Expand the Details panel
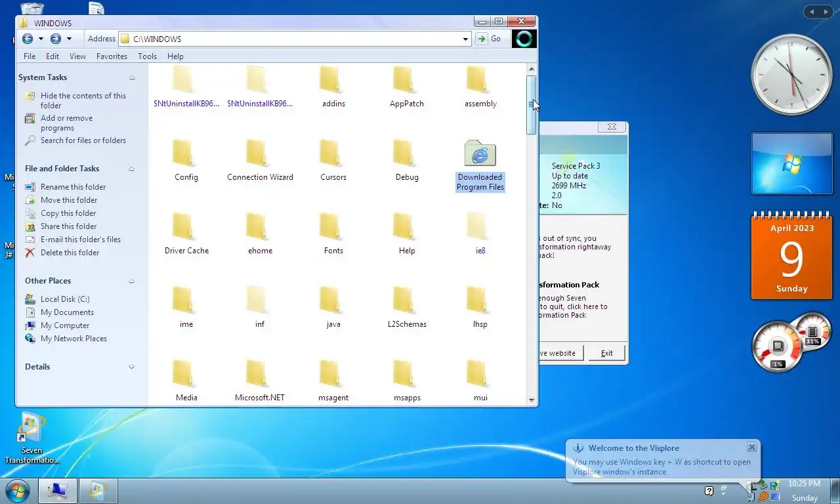Image resolution: width=840 pixels, height=504 pixels. tap(132, 367)
